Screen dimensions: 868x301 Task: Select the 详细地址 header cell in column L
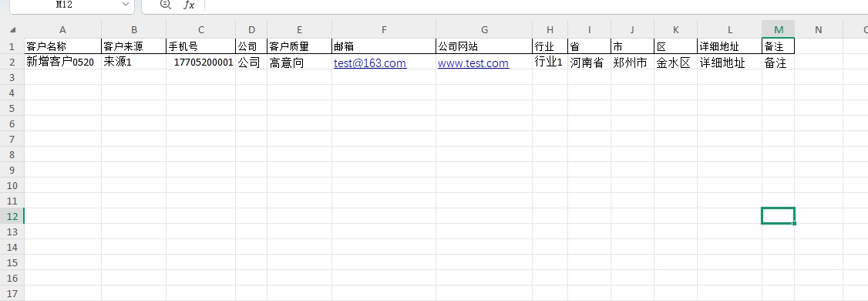click(x=729, y=46)
